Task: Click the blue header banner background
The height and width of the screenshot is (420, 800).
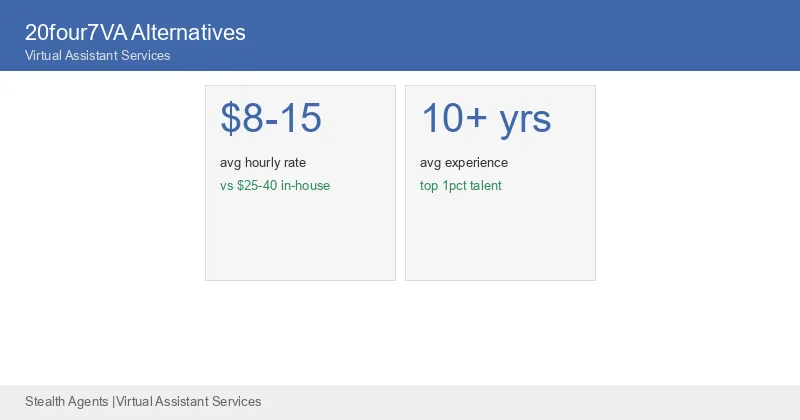Action: (x=510, y=35)
